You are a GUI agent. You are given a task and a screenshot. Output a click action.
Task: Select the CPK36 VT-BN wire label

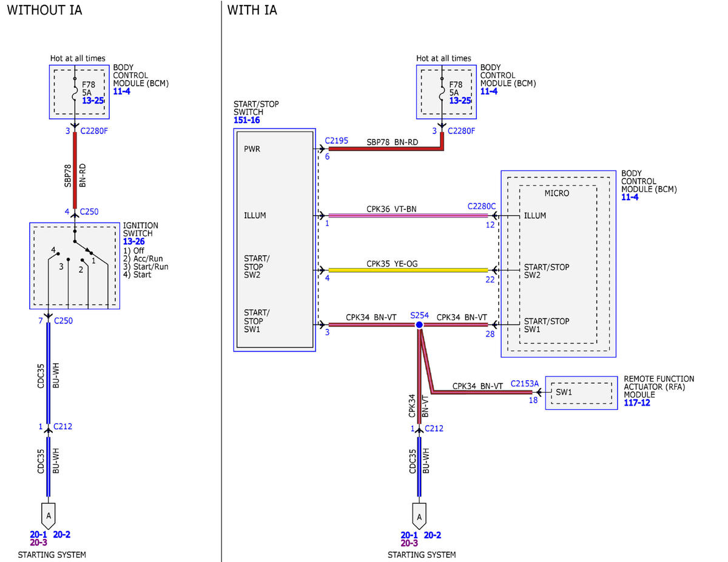click(x=391, y=209)
